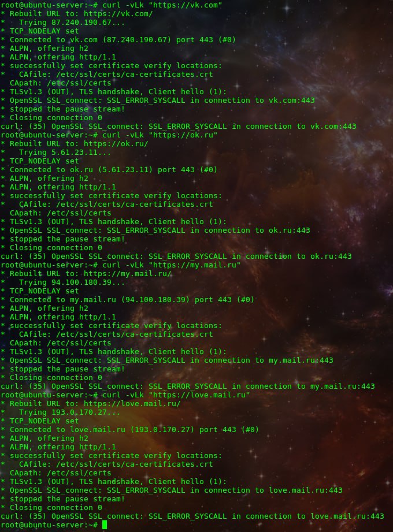Click the curl (35) error for my.mail.ru:443

(188, 386)
